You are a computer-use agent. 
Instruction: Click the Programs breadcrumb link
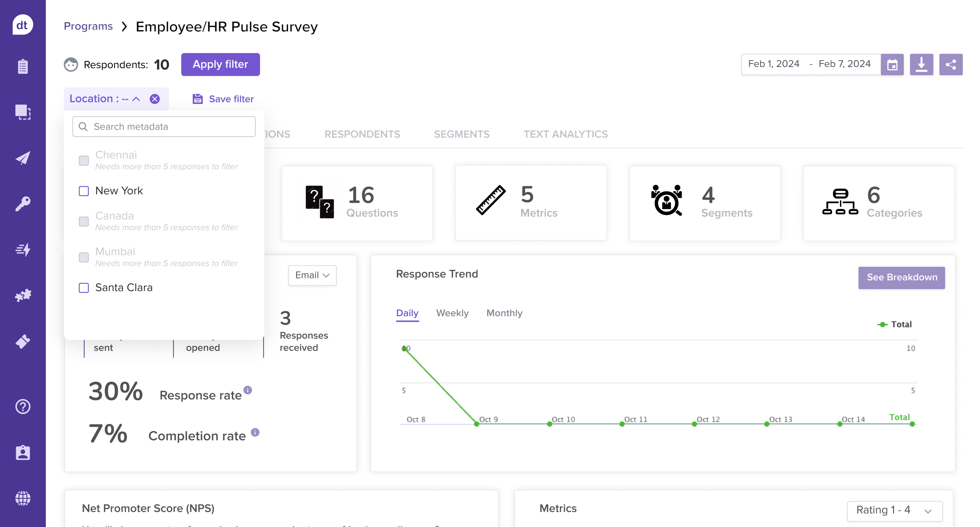click(88, 26)
